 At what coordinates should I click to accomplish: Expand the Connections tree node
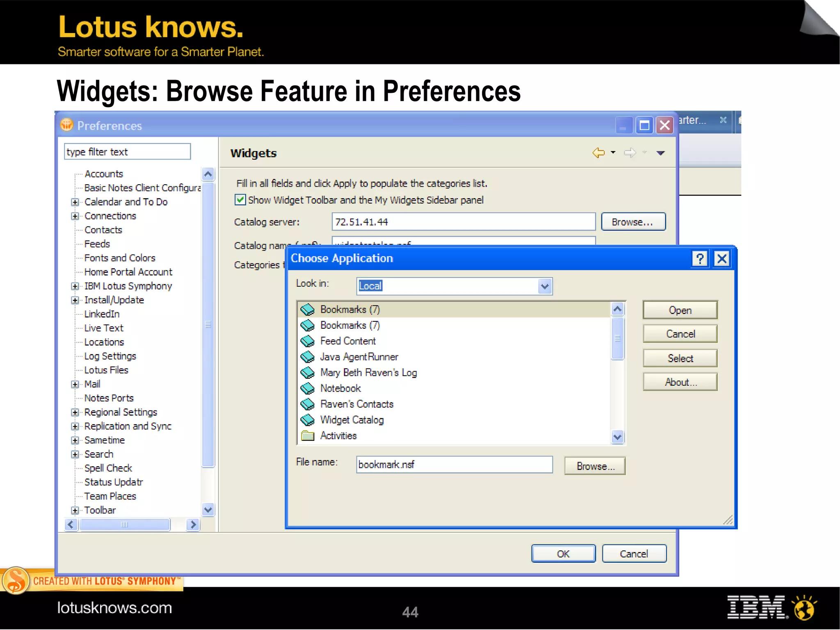[x=75, y=216]
